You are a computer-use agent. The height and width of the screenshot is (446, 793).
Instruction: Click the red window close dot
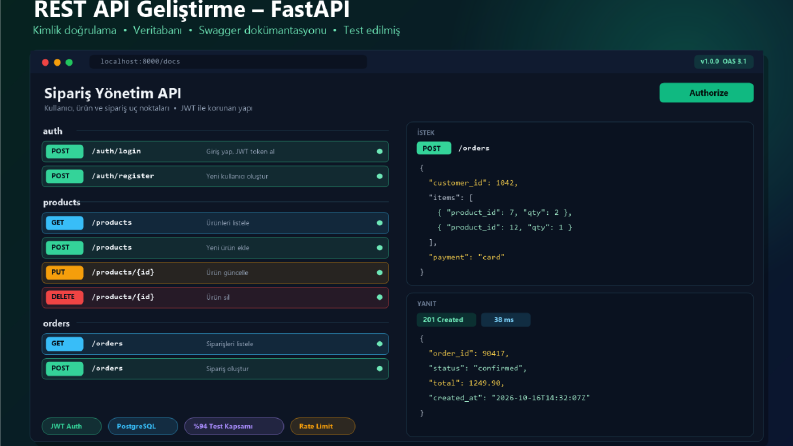click(45, 62)
